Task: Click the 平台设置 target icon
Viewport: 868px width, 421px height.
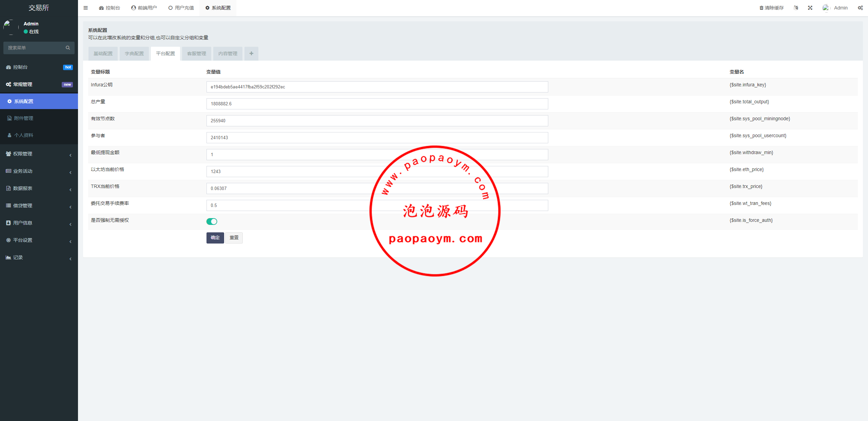Action: click(8, 240)
